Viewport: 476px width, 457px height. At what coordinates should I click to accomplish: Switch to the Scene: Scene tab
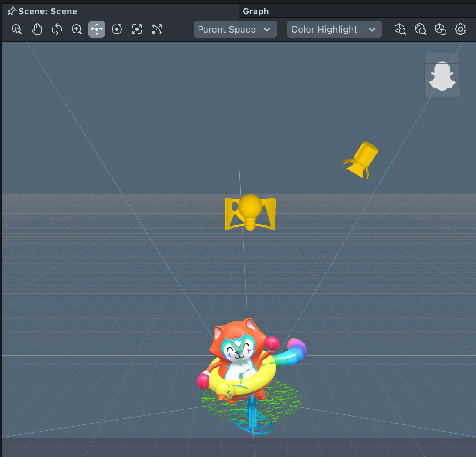tap(48, 11)
